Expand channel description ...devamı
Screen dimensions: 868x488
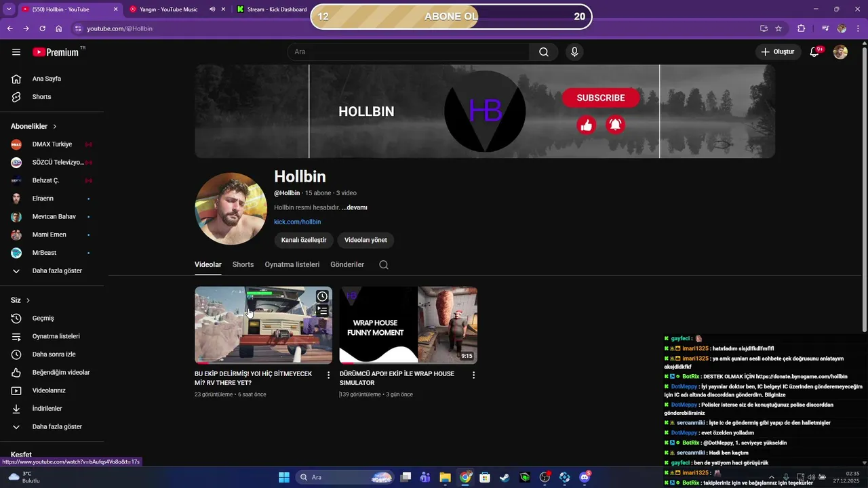pos(354,207)
